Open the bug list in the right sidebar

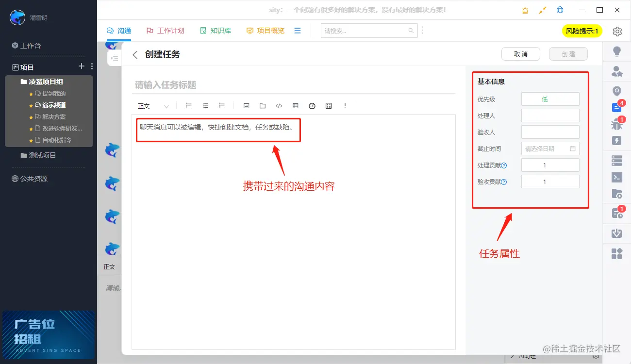(x=617, y=124)
